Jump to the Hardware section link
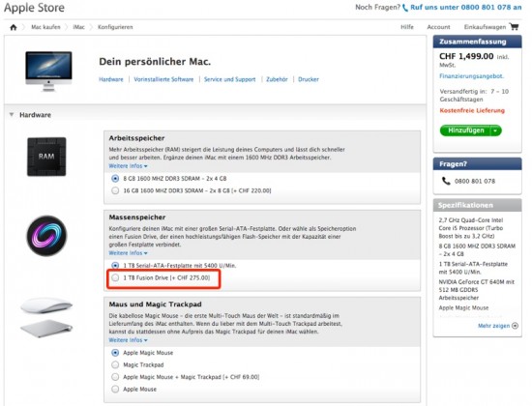Screen dimensions: 532x406 coord(111,79)
